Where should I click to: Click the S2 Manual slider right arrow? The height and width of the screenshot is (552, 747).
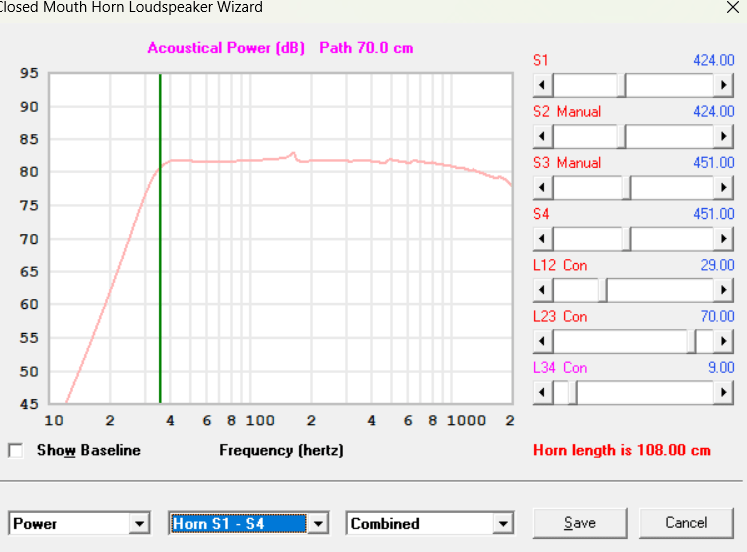click(723, 136)
